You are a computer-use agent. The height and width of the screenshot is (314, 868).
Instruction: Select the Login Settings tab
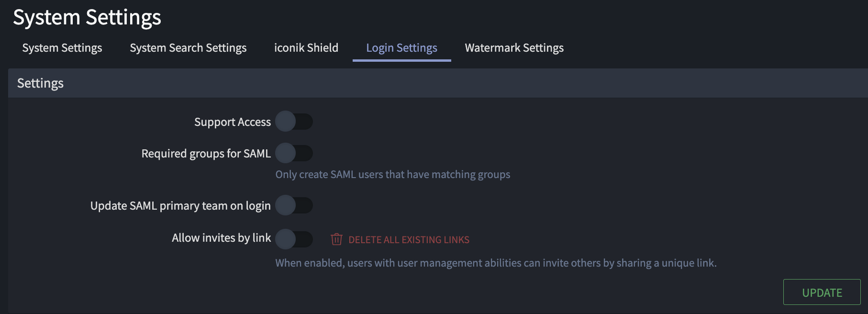click(401, 48)
